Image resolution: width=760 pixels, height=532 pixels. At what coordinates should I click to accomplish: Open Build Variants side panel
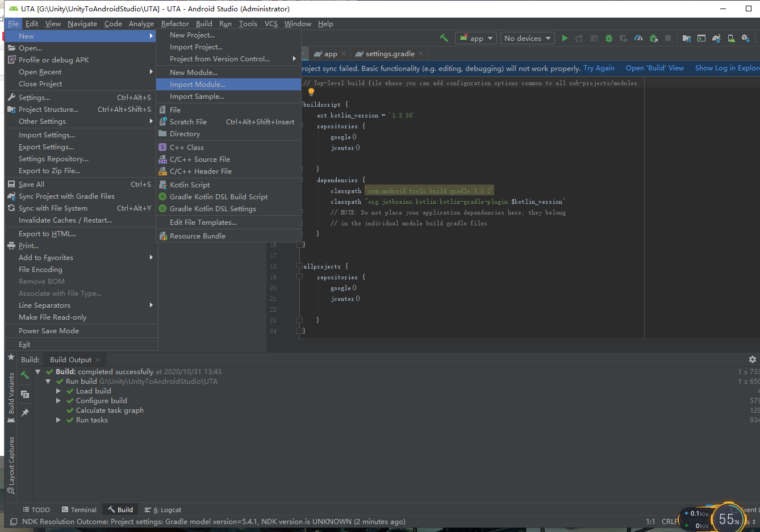click(11, 397)
